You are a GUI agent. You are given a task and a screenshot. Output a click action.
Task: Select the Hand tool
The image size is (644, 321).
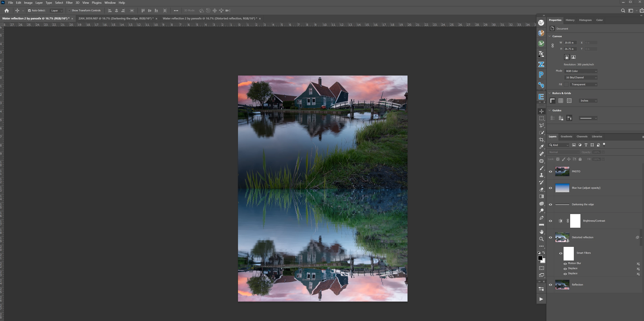point(541,232)
